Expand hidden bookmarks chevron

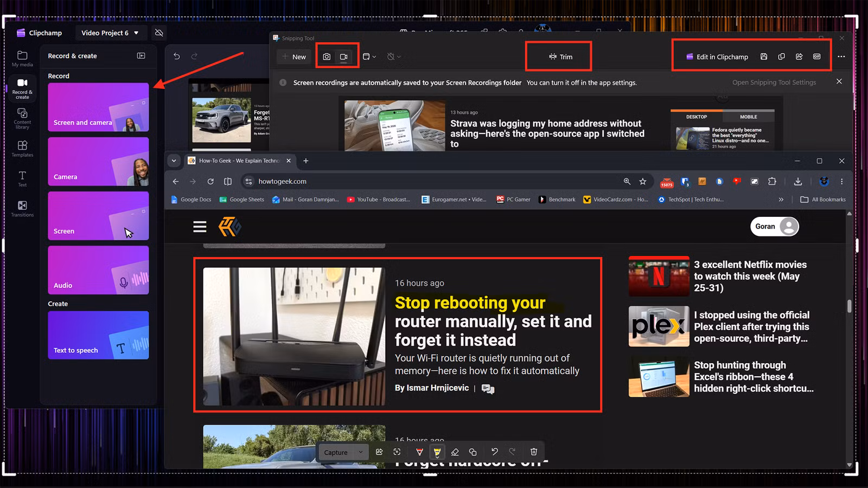point(781,200)
